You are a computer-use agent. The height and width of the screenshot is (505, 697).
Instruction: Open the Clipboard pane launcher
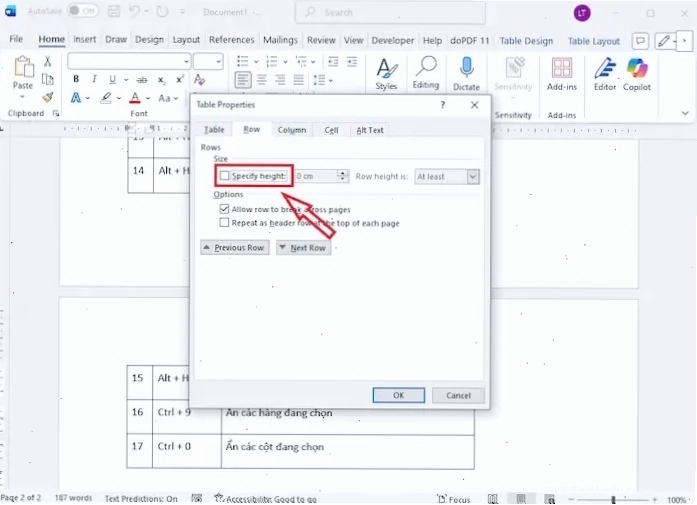[x=56, y=114]
